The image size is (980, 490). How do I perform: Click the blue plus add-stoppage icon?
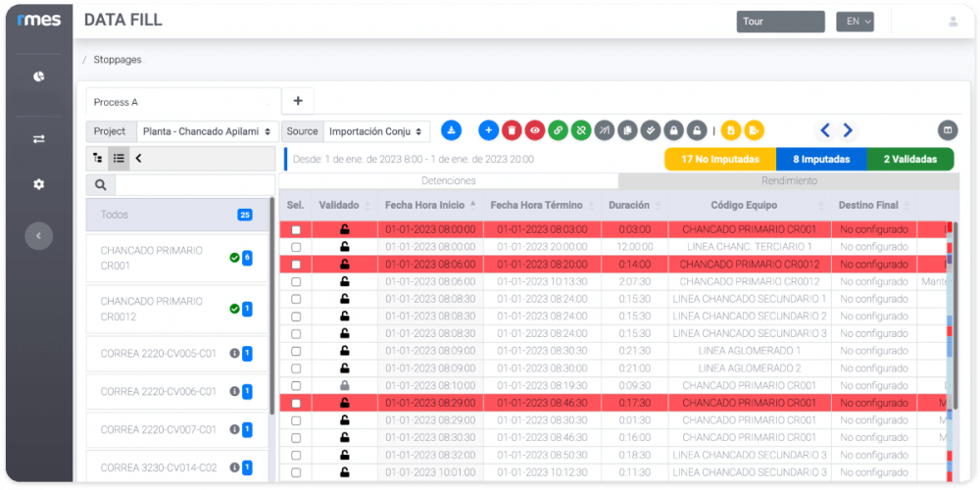click(x=489, y=130)
